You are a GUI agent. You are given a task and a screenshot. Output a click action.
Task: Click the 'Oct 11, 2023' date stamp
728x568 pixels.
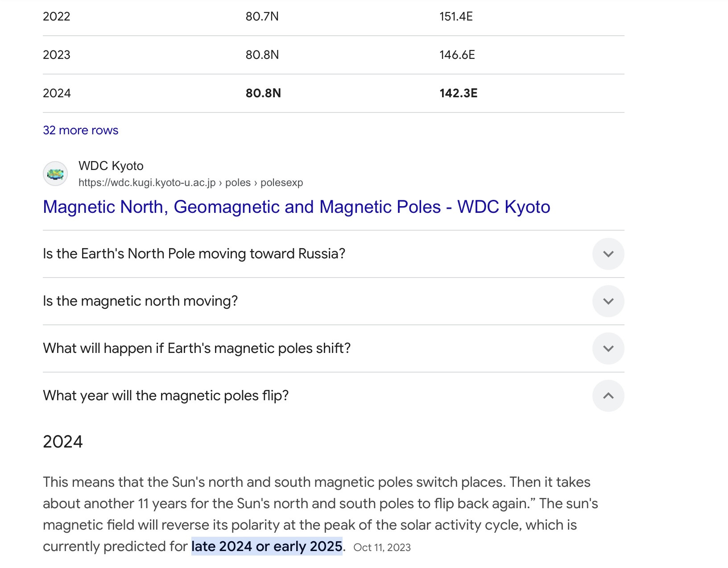pyautogui.click(x=382, y=547)
